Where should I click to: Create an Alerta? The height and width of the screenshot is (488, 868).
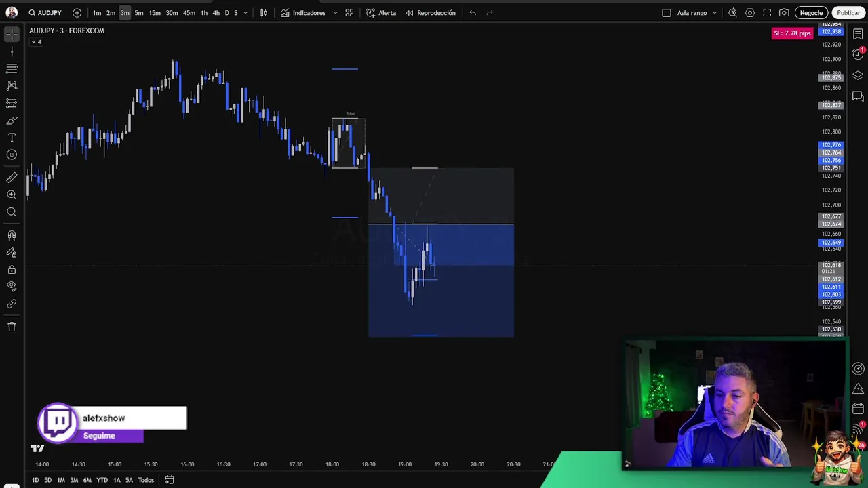(x=381, y=12)
